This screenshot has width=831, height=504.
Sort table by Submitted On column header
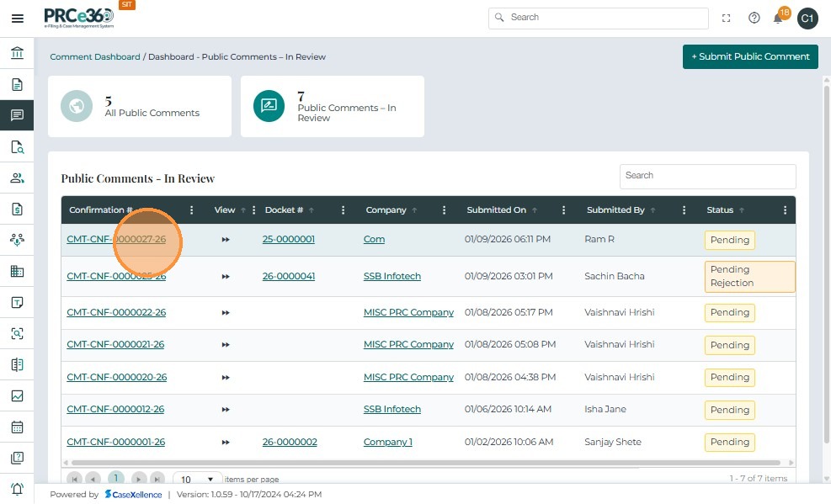496,210
